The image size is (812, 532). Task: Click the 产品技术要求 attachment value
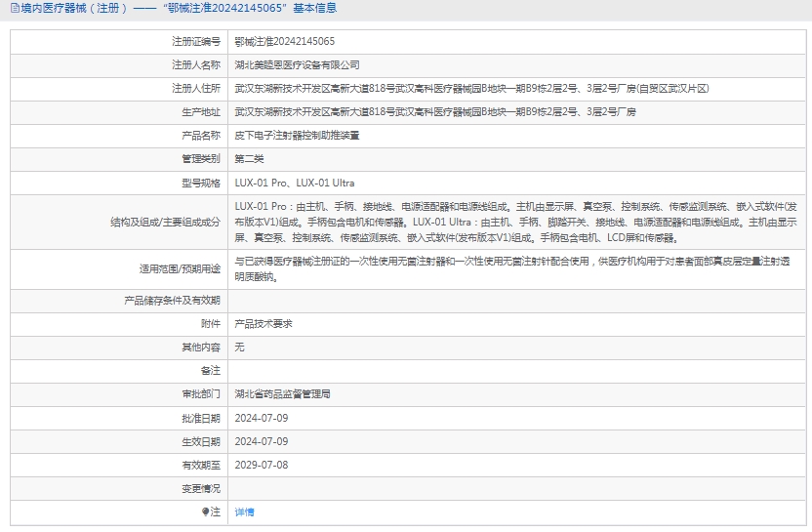coord(264,323)
